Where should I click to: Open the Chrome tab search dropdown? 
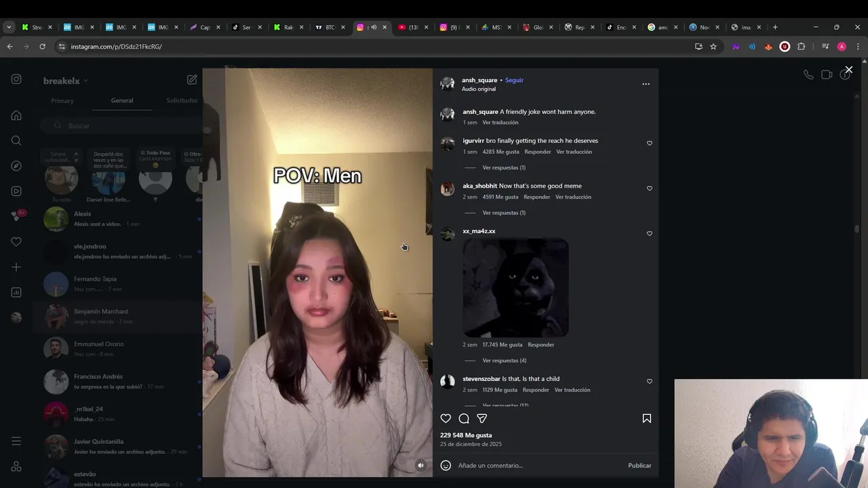9,27
